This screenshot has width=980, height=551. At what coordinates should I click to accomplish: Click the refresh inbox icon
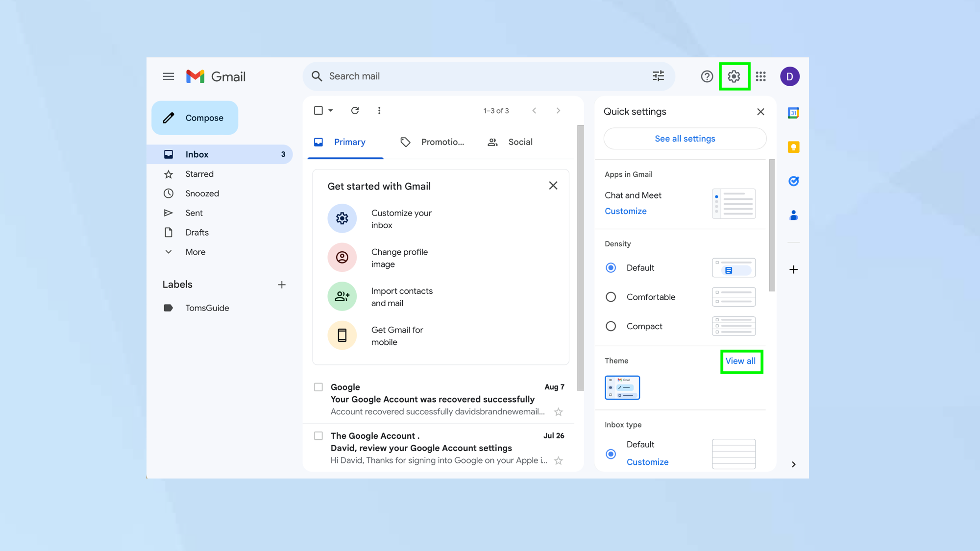point(355,110)
